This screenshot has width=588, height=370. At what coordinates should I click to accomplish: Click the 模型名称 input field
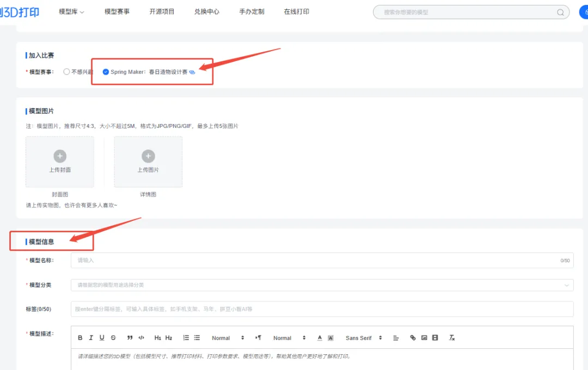[316, 261]
